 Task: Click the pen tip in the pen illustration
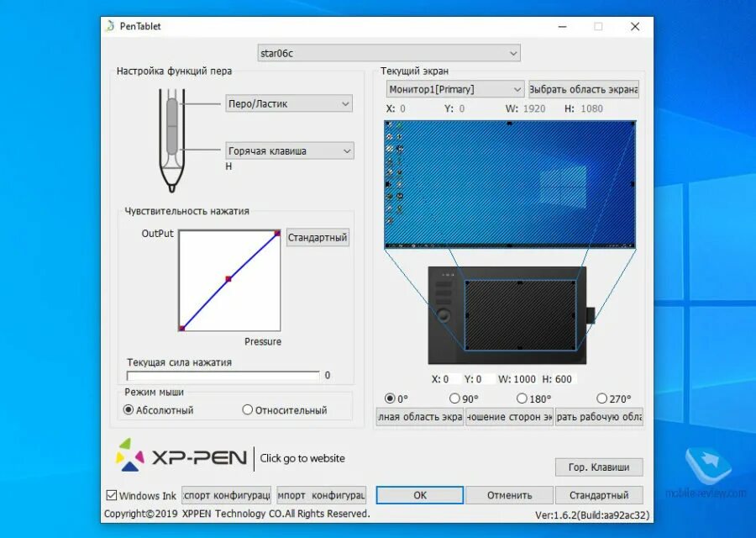(171, 187)
